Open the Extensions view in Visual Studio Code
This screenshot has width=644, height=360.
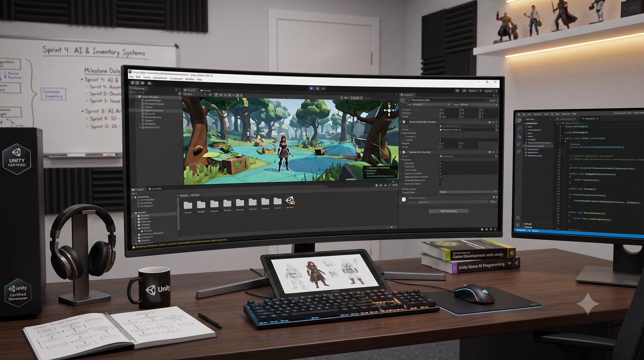[519, 151]
